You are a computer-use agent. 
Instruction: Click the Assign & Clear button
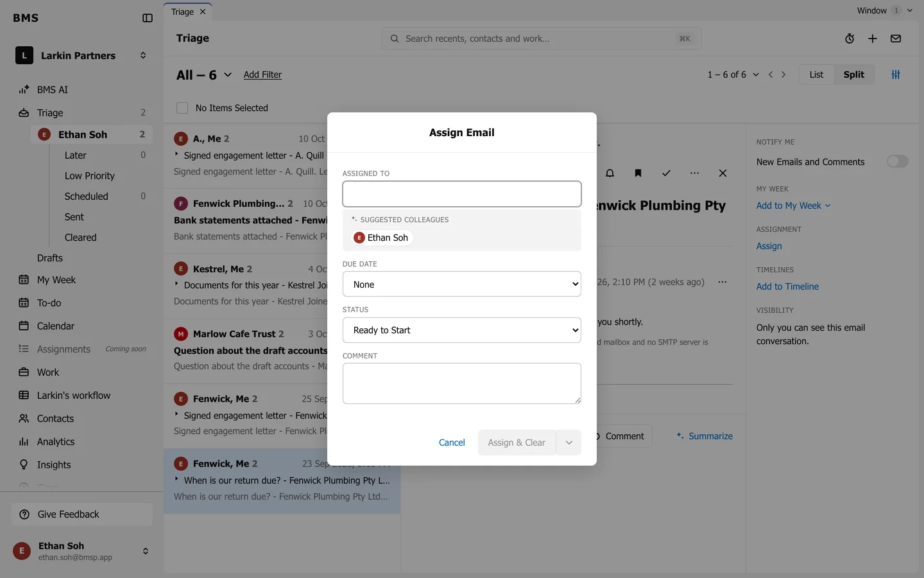coord(517,442)
